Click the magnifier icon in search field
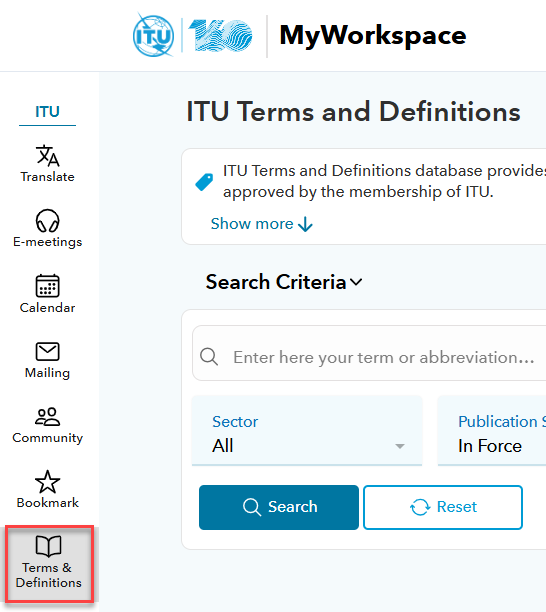 click(209, 356)
